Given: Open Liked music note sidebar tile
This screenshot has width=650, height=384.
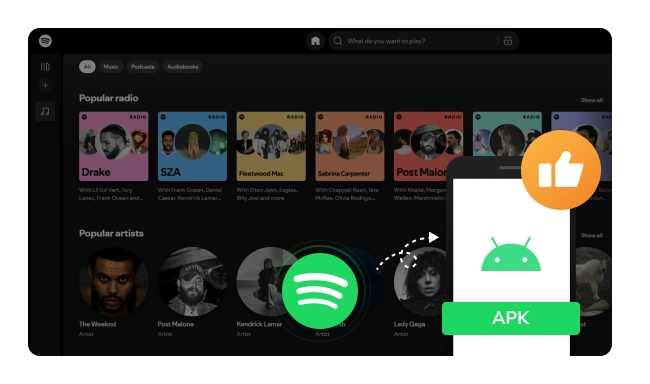Looking at the screenshot, I should pyautogui.click(x=45, y=111).
